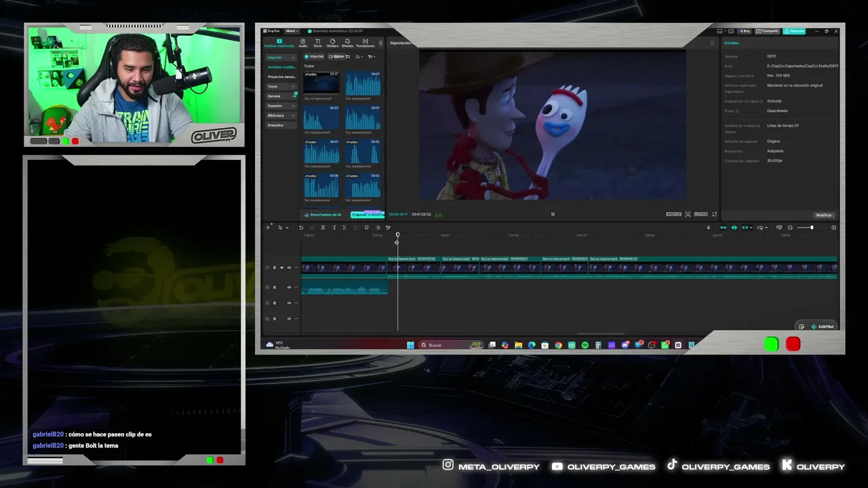
Task: Select the Soy su basura.mp4 video thumbnail
Action: pyautogui.click(x=321, y=83)
